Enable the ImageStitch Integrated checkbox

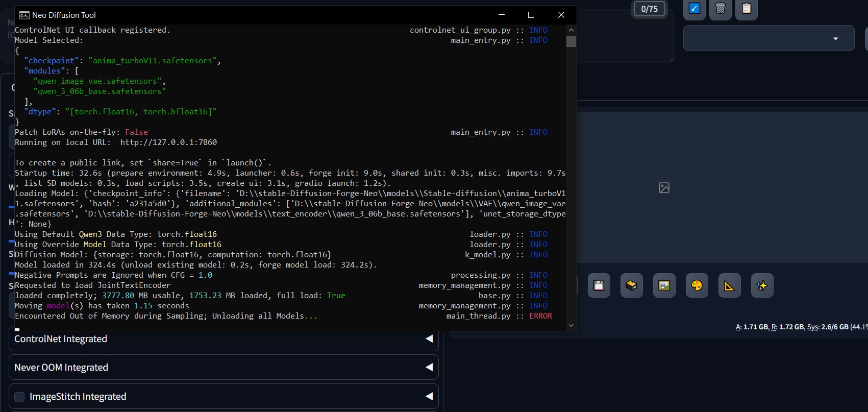click(19, 397)
